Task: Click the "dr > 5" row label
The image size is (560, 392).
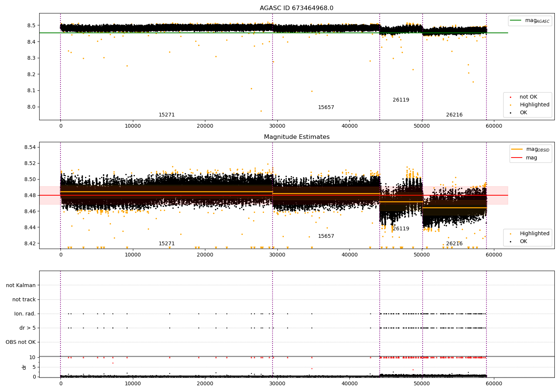Action: point(28,328)
